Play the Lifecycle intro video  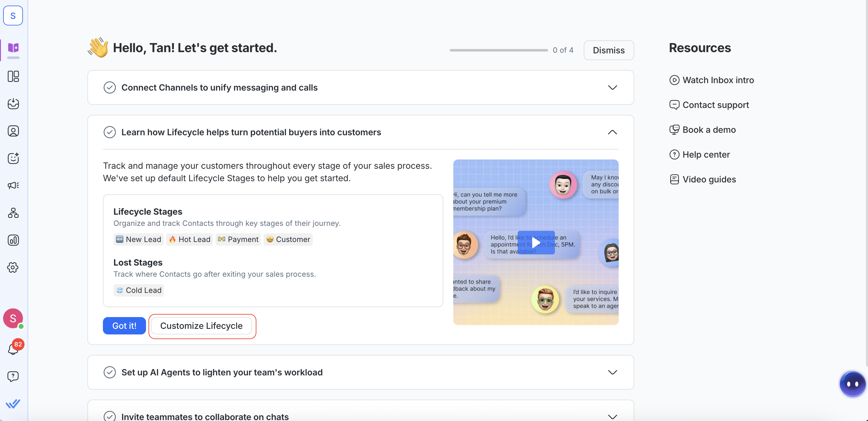(x=536, y=243)
